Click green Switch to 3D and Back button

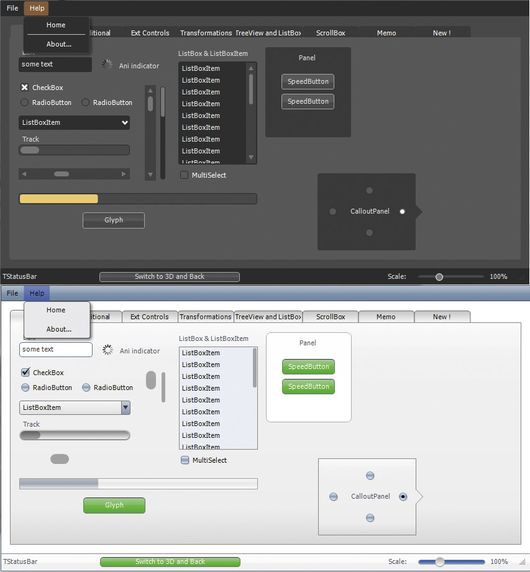point(170,562)
